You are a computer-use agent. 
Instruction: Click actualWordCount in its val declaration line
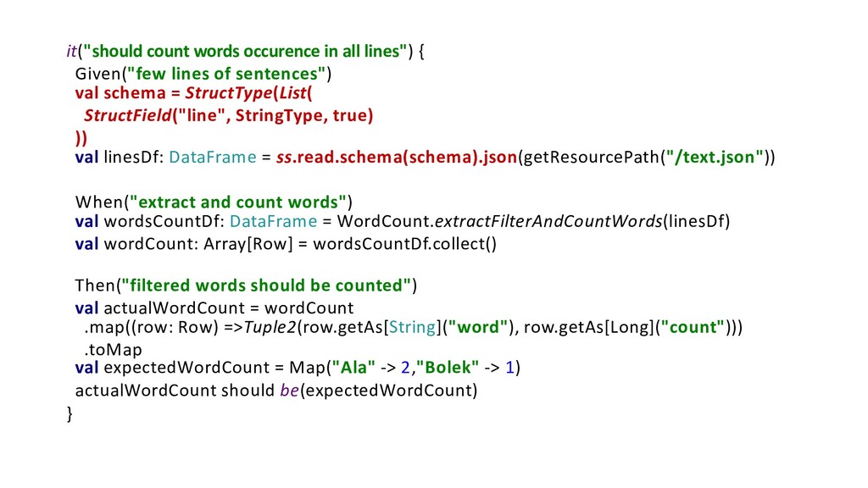click(x=174, y=308)
